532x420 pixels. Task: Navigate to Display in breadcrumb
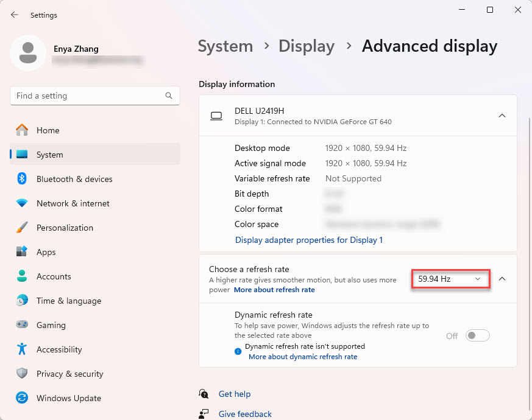[306, 46]
